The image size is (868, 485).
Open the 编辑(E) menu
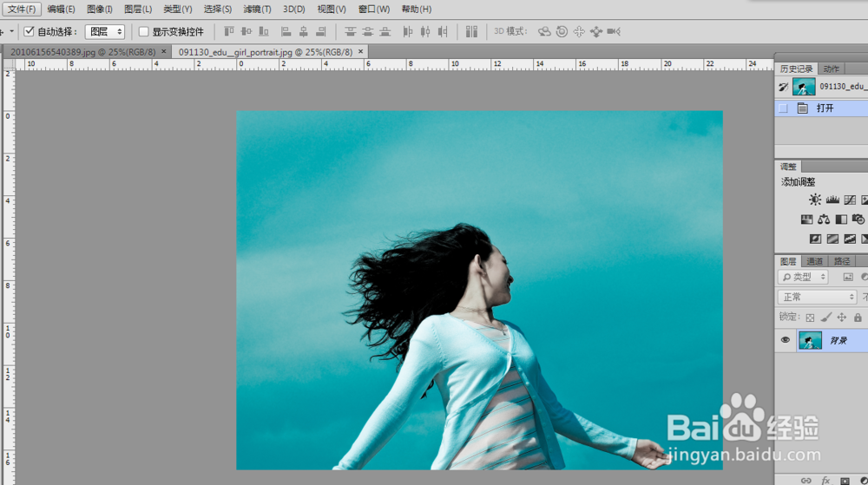click(61, 9)
